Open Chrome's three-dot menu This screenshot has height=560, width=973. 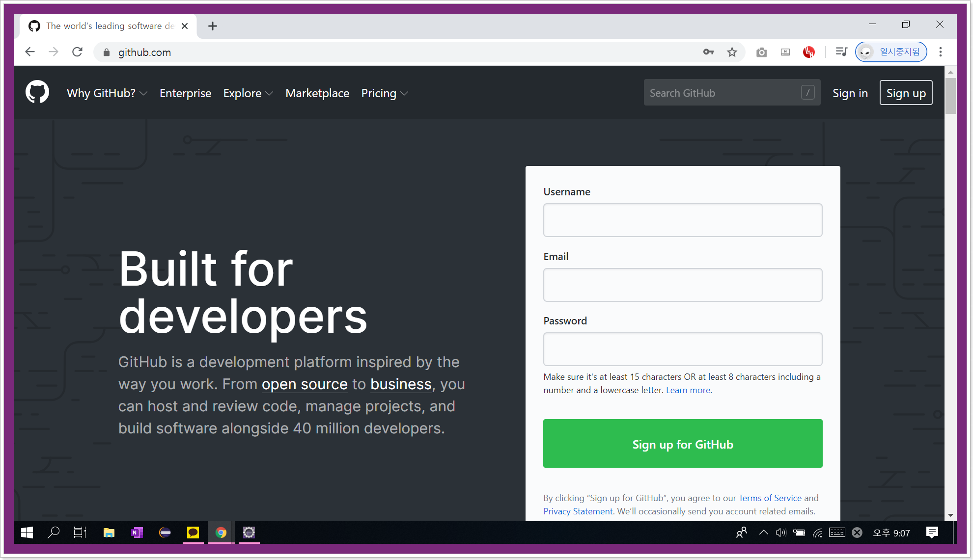click(940, 52)
